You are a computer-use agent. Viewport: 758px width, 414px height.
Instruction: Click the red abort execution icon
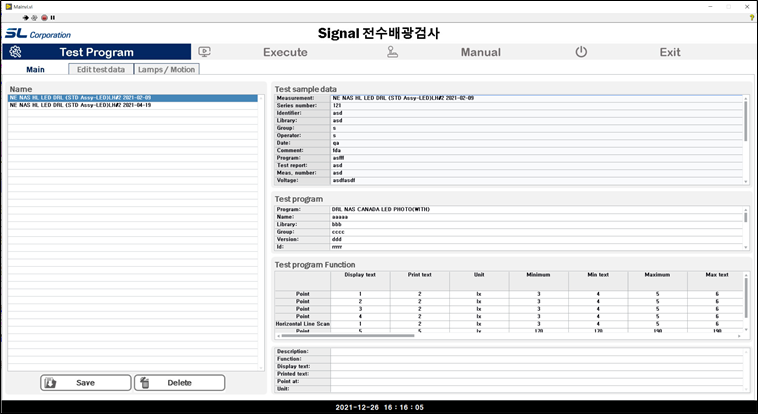43,17
